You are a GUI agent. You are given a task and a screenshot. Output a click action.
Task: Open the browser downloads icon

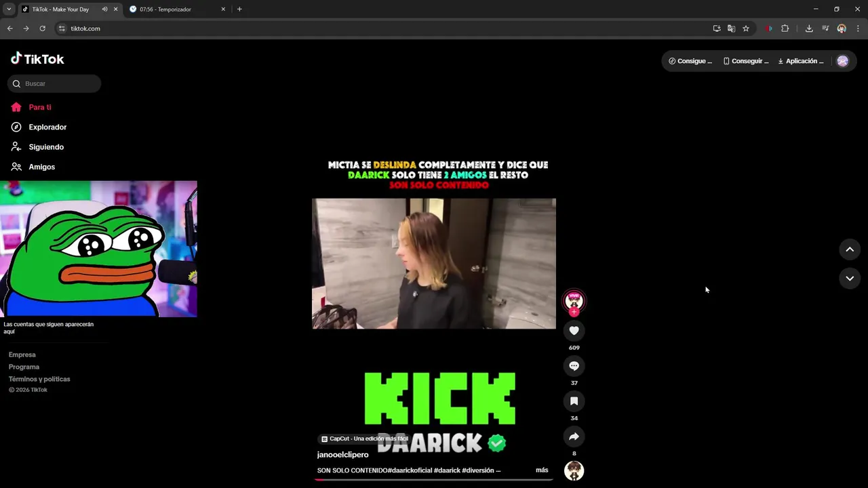pyautogui.click(x=809, y=28)
